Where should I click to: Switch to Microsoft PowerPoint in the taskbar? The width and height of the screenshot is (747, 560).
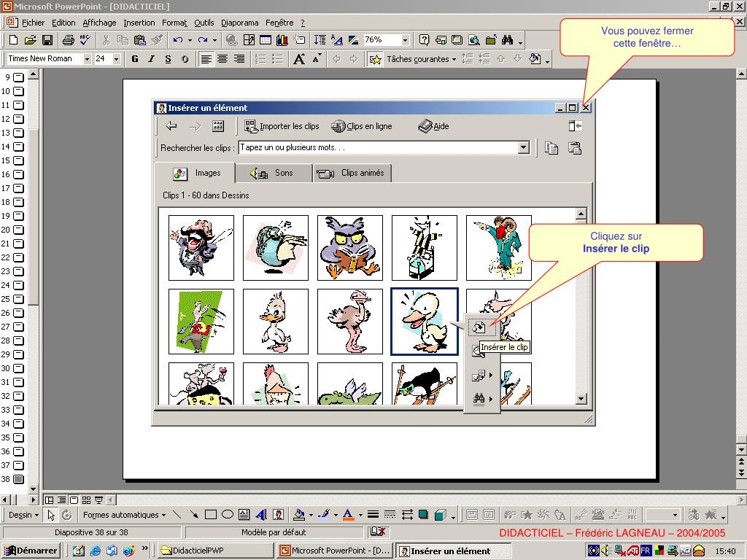coord(335,551)
